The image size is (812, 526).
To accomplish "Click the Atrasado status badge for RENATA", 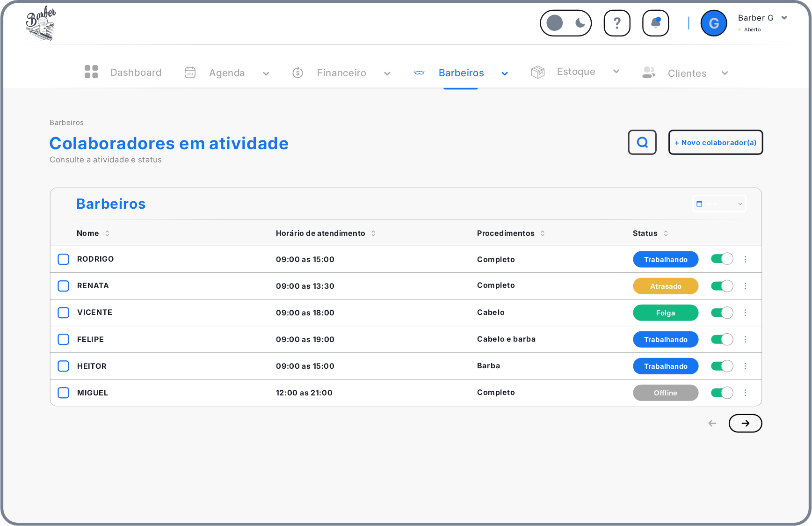I will coord(665,286).
